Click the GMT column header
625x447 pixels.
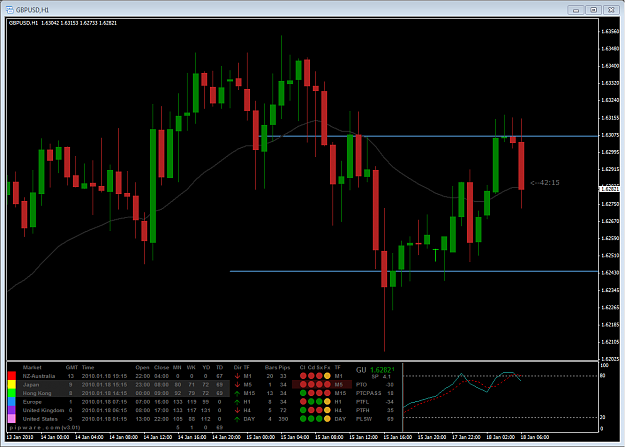point(72,367)
